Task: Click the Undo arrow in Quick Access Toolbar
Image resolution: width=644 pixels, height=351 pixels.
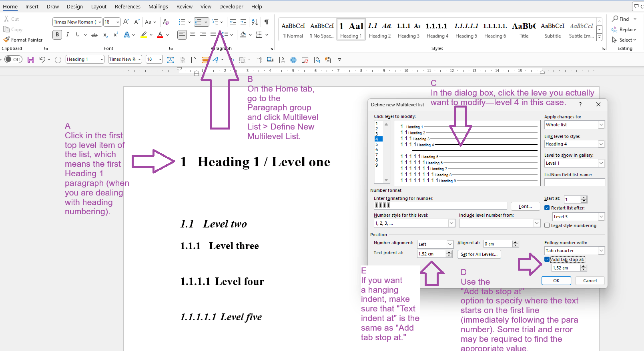Action: click(x=42, y=60)
